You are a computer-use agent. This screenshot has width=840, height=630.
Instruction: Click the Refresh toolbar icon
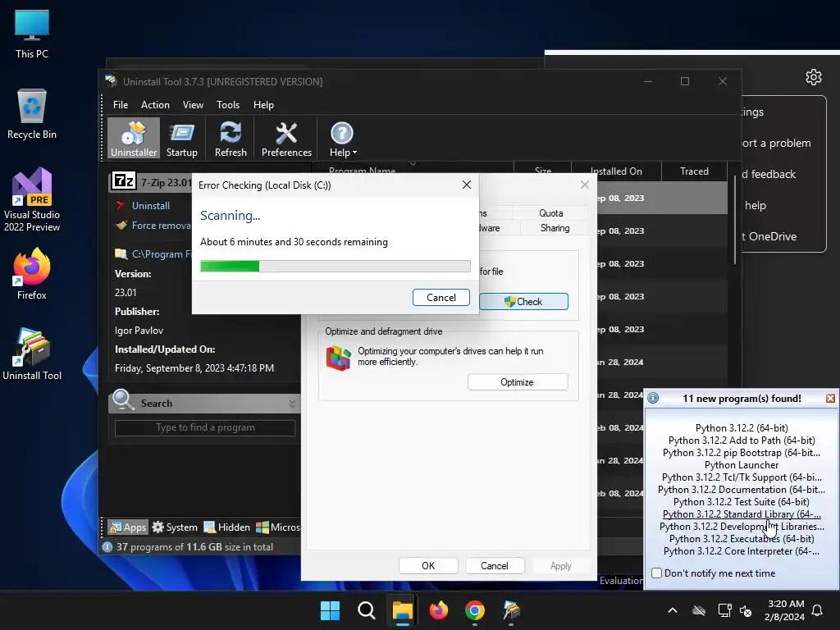click(231, 132)
